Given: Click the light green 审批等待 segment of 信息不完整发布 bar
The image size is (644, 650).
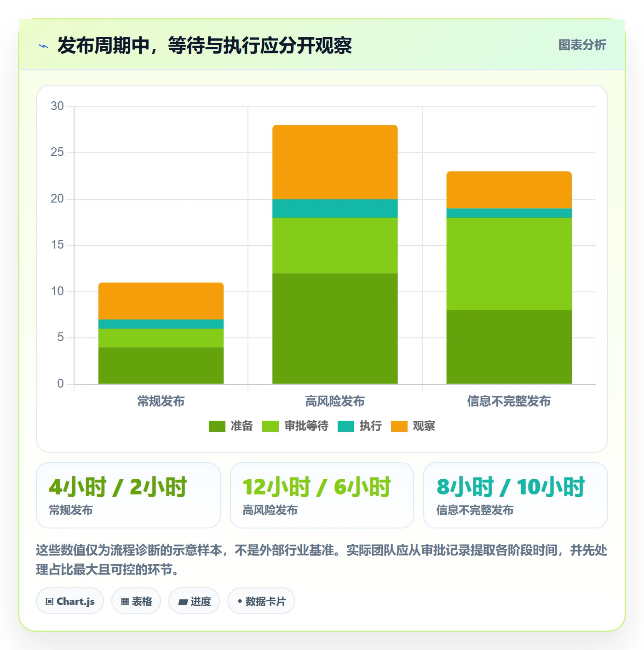Looking at the screenshot, I should tap(509, 264).
